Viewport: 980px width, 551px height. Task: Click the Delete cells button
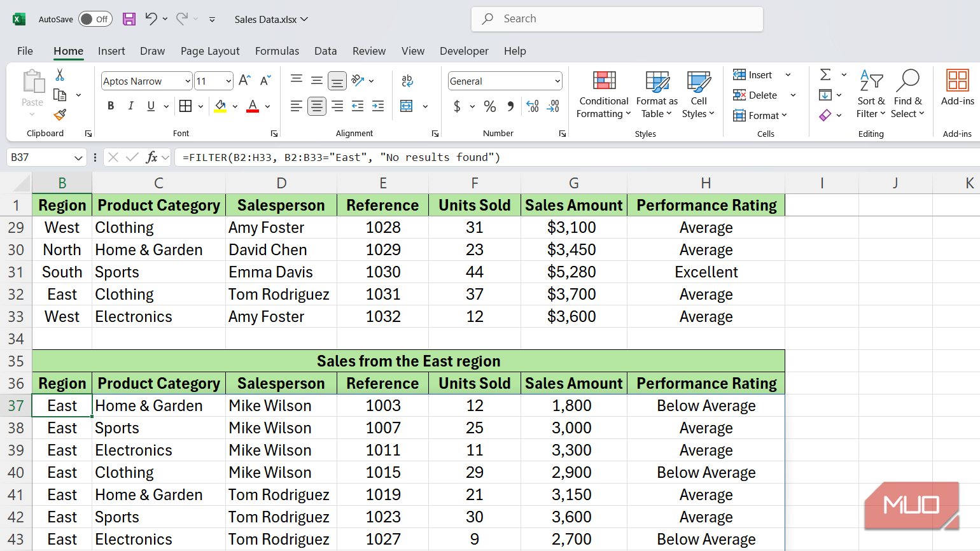pos(755,95)
